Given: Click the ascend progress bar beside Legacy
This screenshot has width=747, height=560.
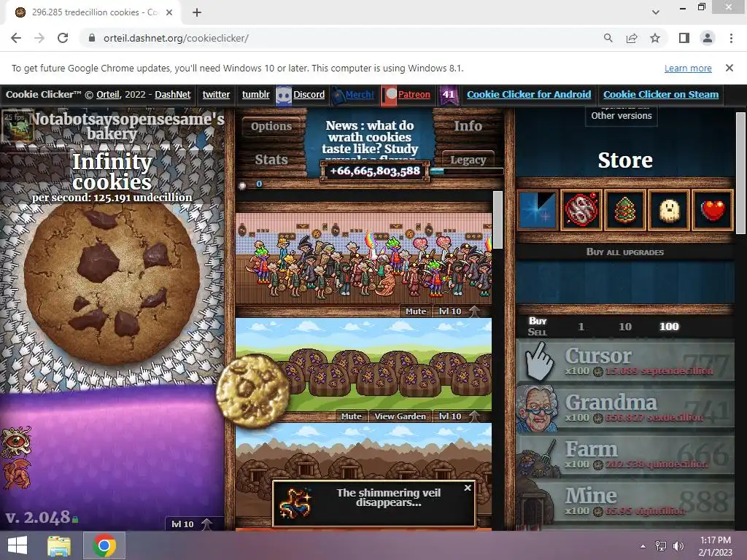Looking at the screenshot, I should 467,171.
